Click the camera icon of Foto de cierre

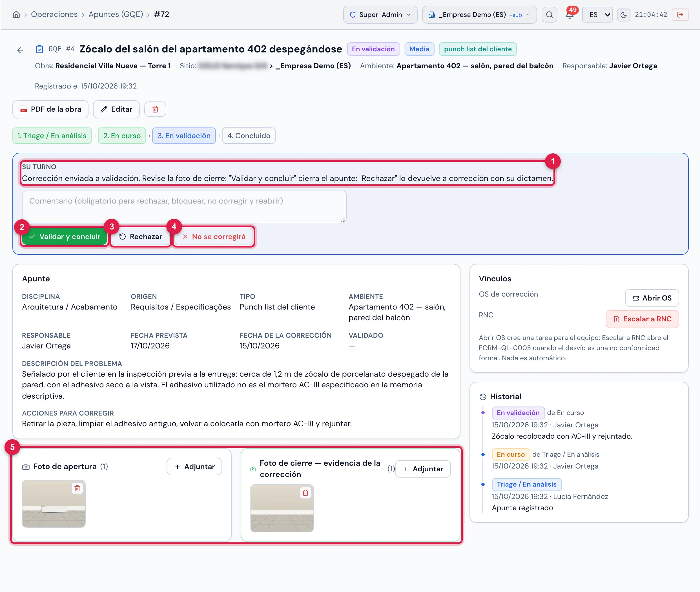coord(253,469)
